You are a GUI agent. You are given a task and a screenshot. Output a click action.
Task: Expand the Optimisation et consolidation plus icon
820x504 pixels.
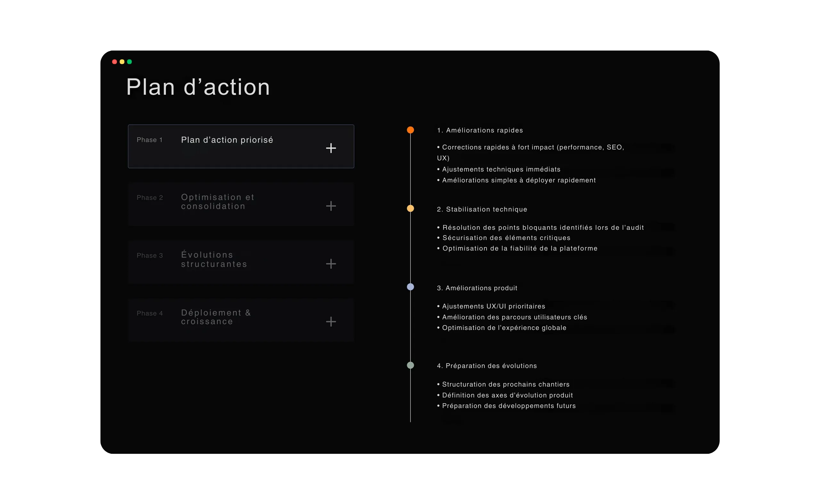click(x=331, y=206)
